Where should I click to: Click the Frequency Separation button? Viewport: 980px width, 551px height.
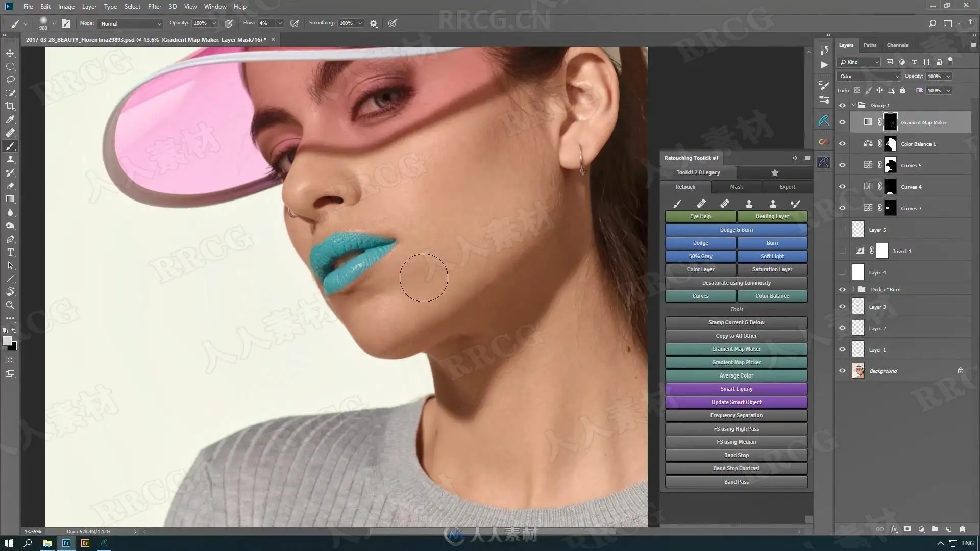[x=736, y=415]
